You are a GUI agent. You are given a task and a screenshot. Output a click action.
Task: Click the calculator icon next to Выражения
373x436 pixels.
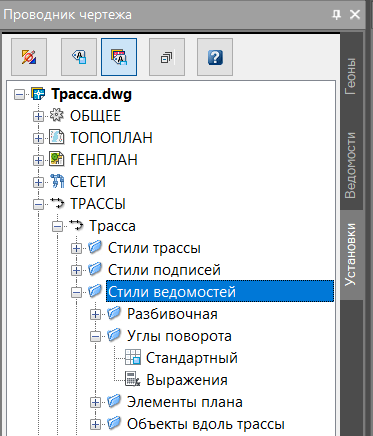(133, 379)
